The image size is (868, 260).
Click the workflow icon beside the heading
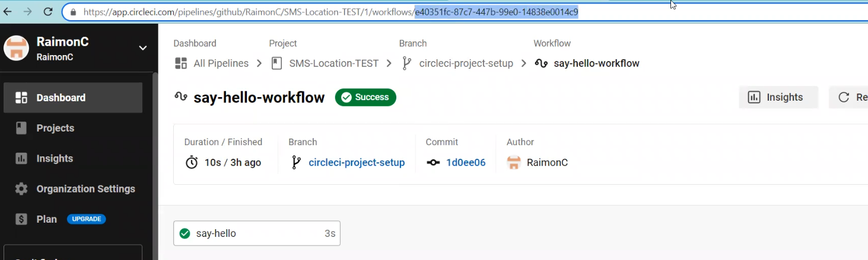click(x=181, y=97)
